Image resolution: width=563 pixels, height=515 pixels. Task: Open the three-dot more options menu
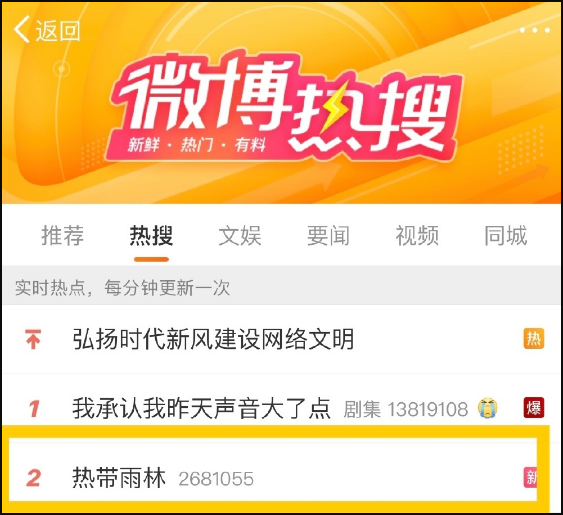click(535, 30)
